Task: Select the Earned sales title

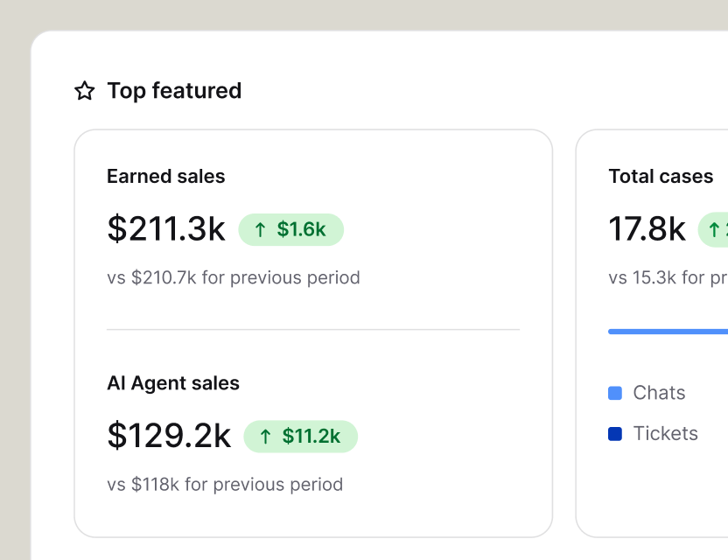Action: point(165,177)
